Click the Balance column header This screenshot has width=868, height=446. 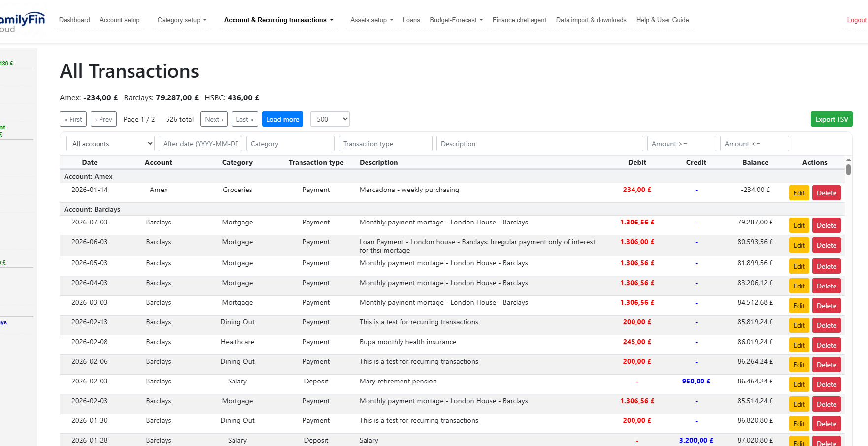coord(755,162)
